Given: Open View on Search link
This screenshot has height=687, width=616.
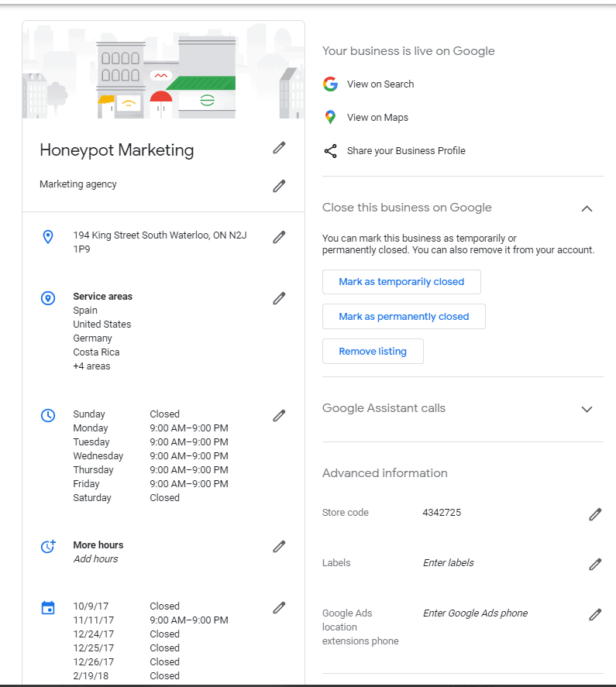Looking at the screenshot, I should click(x=380, y=84).
